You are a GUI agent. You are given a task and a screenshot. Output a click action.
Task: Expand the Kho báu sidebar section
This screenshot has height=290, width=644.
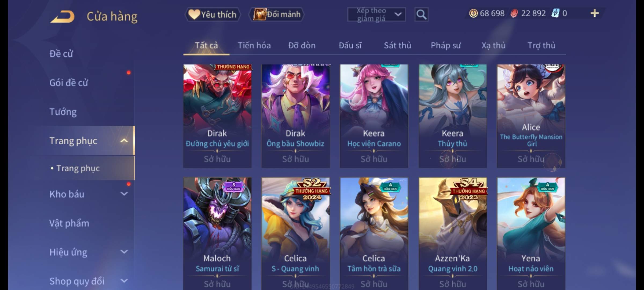pyautogui.click(x=124, y=194)
